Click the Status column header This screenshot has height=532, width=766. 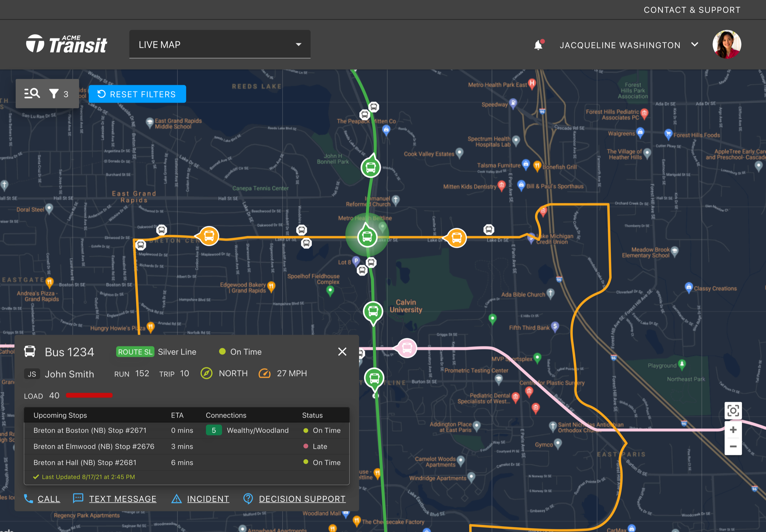312,415
